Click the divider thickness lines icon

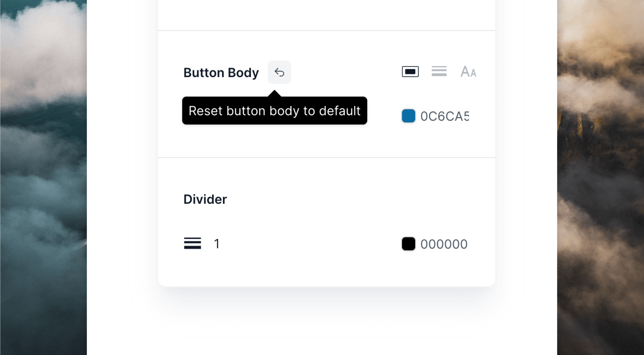coord(192,243)
